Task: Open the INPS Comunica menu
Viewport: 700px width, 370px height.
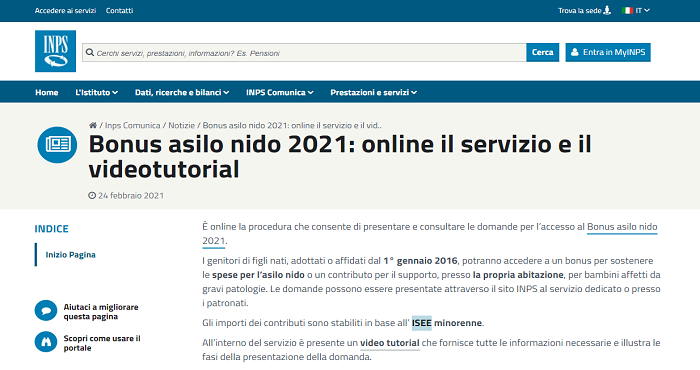Action: click(280, 92)
